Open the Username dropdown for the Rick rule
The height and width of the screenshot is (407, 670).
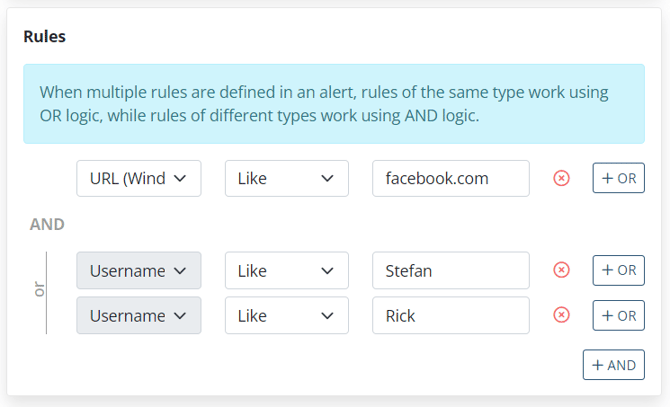tap(139, 315)
